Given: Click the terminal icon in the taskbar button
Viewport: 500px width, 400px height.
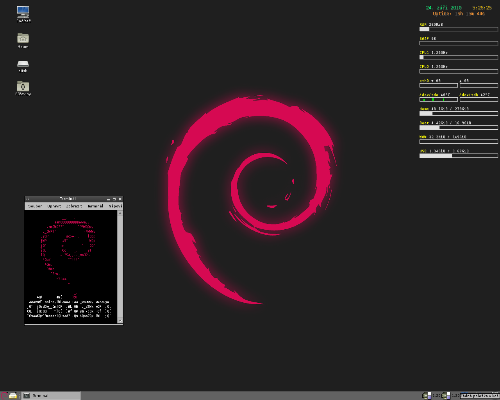Looking at the screenshot, I should [x=27, y=396].
